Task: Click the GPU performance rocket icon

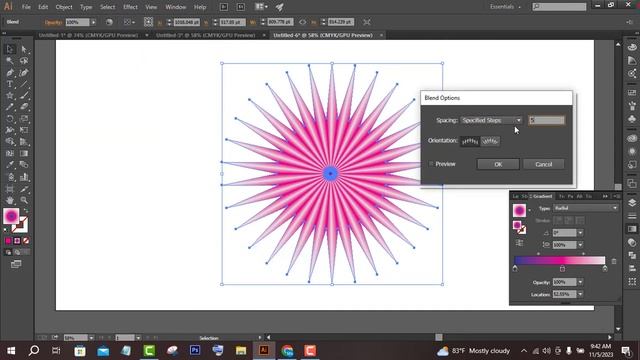Action: tap(280, 7)
